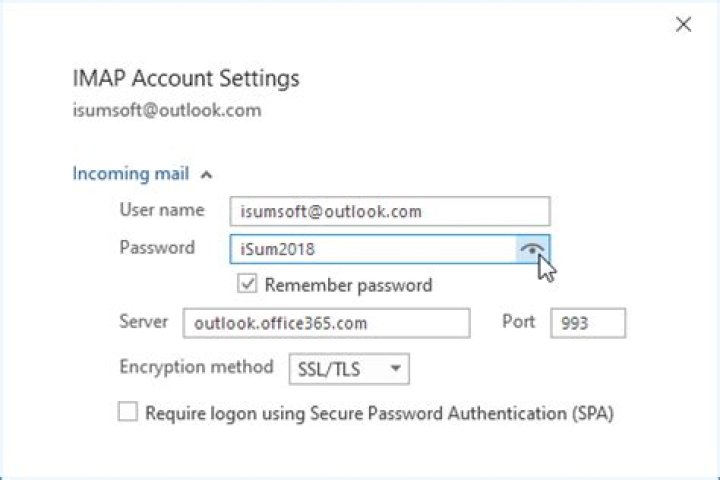
Task: Click the User name label
Action: [162, 210]
